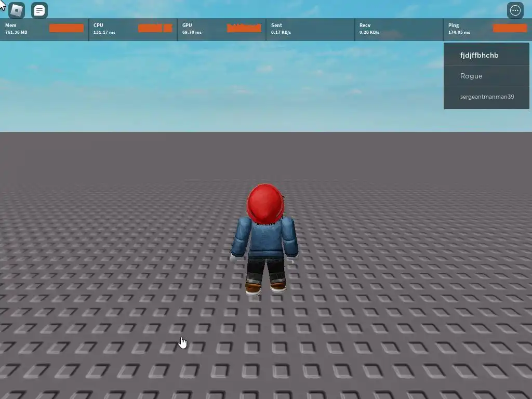Select player sergeantmanman39 in the player list

[x=486, y=97]
